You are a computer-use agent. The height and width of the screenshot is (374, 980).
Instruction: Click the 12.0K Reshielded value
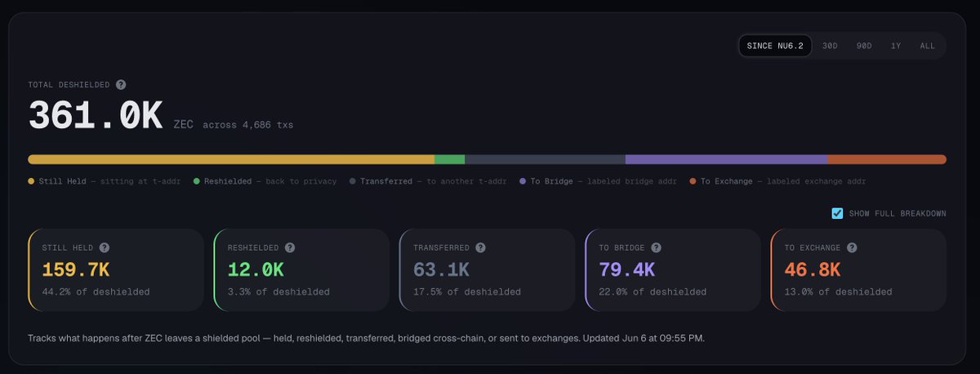255,269
